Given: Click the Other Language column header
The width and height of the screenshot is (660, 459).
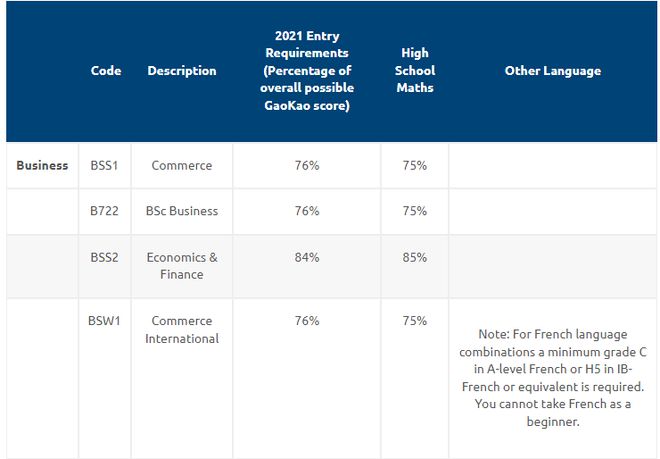Looking at the screenshot, I should pyautogui.click(x=553, y=70).
